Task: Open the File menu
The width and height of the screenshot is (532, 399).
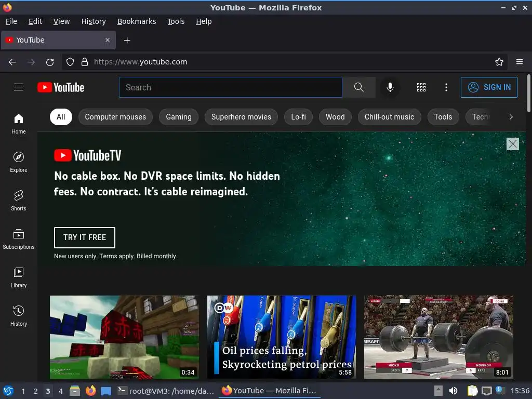Action: pos(11,21)
